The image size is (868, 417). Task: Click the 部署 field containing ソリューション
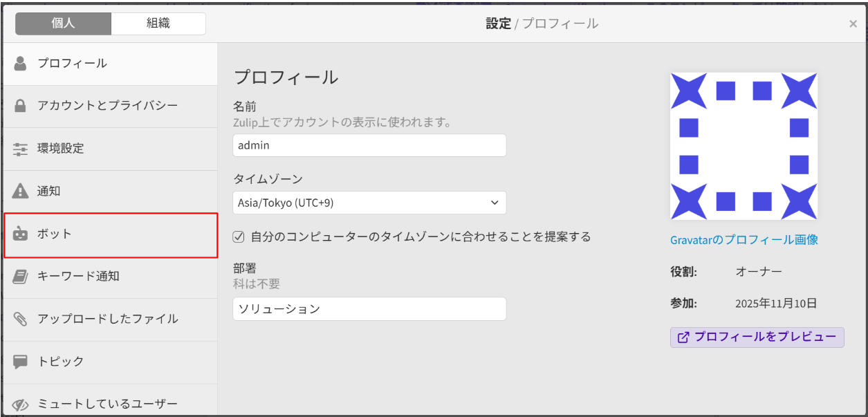click(x=369, y=309)
